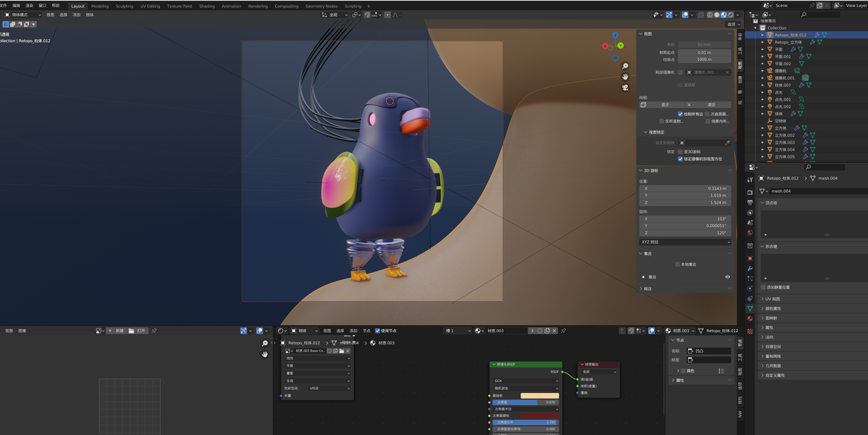Uncheck 使用节点 in node editor header
This screenshot has height=435, width=868.
pos(377,331)
